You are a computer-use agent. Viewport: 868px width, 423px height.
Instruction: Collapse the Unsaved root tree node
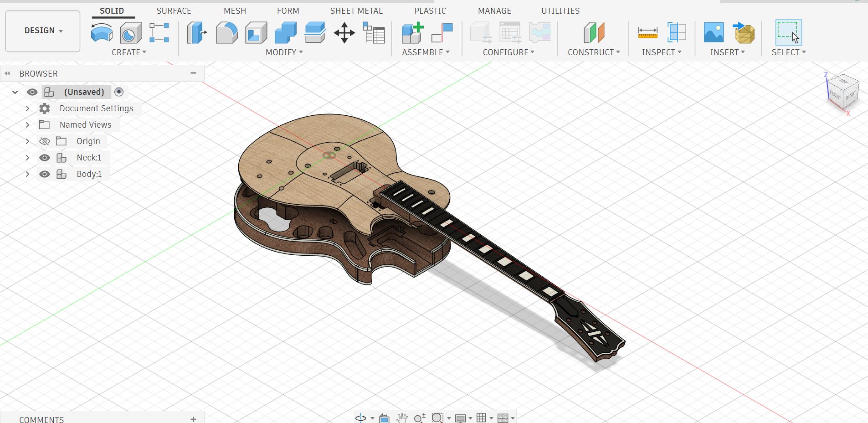pos(15,92)
